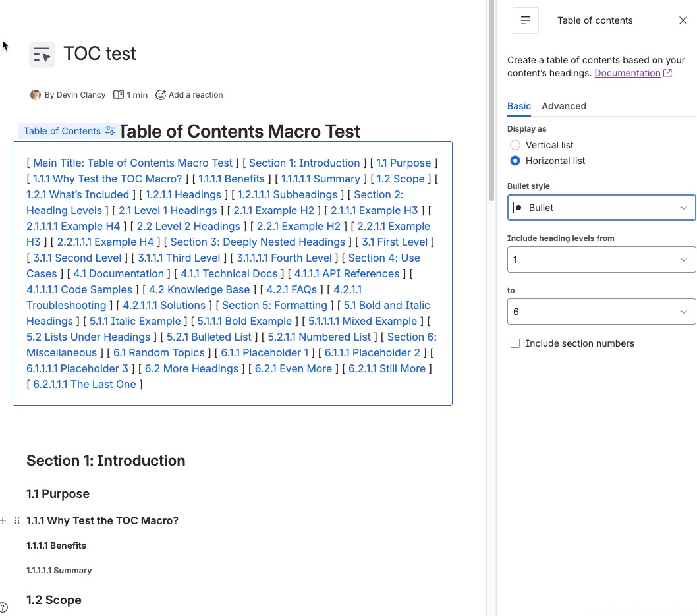Switch to the Basic tab
This screenshot has height=616, width=697.
tap(519, 106)
